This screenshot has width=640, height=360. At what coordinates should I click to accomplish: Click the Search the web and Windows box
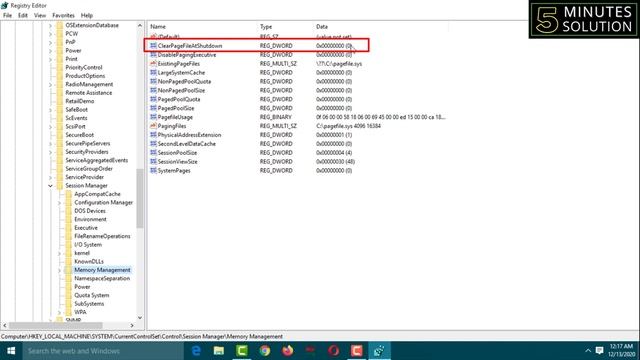click(x=103, y=351)
